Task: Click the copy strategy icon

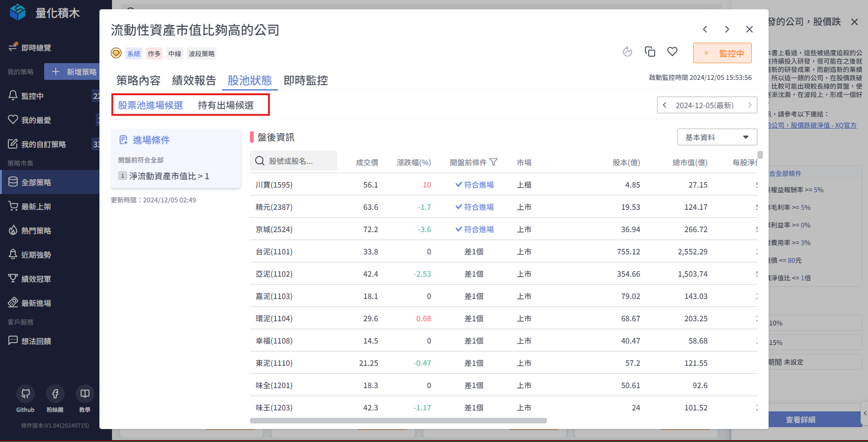Action: (x=650, y=52)
